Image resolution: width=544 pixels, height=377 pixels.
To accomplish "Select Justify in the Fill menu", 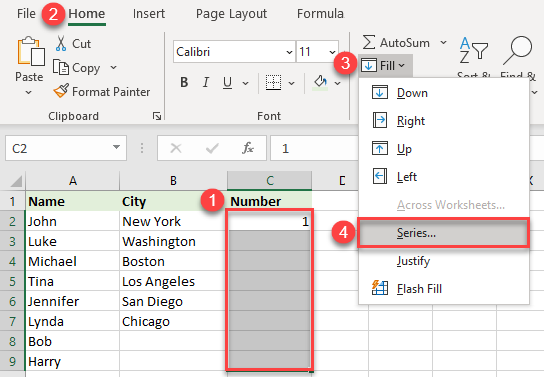I will tap(443, 261).
